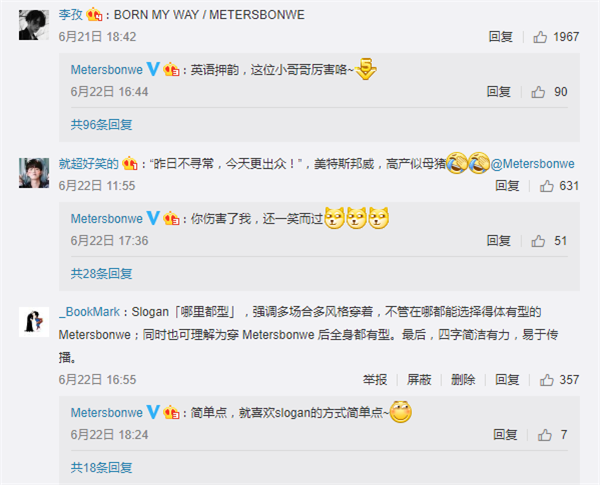The height and width of the screenshot is (485, 600).
Task: Expand the 共28条回复 replies thread
Action: point(101,274)
